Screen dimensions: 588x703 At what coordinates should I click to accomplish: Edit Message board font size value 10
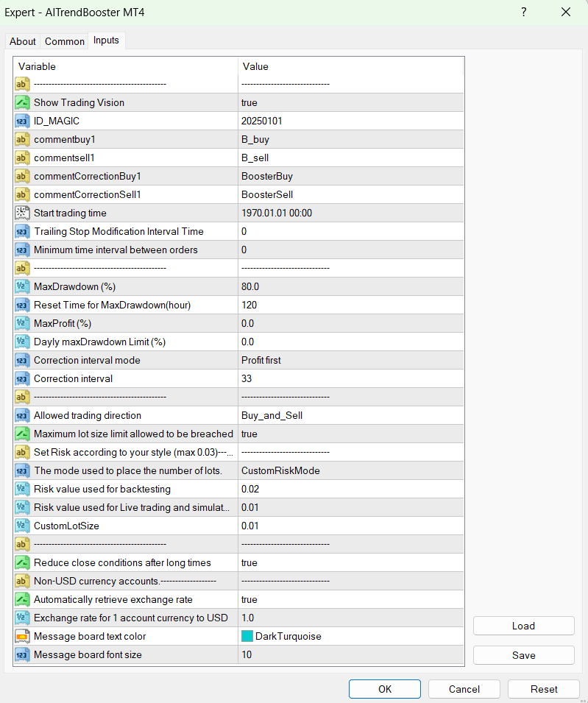pyautogui.click(x=351, y=654)
